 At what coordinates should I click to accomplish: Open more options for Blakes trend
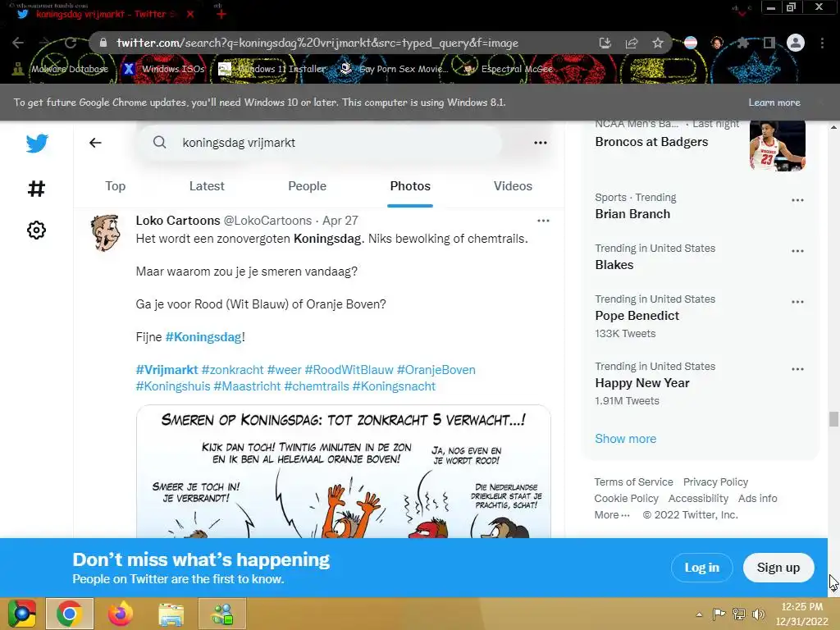[x=797, y=251]
